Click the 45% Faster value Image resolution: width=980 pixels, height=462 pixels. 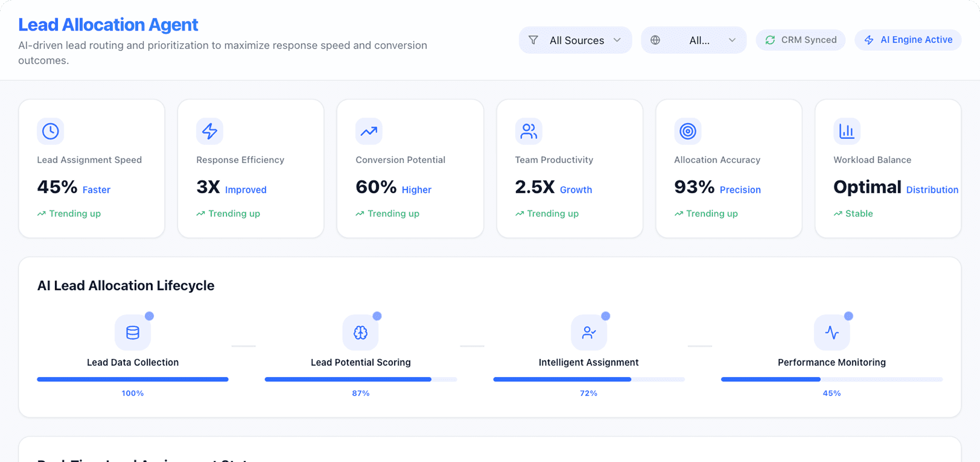coord(74,187)
